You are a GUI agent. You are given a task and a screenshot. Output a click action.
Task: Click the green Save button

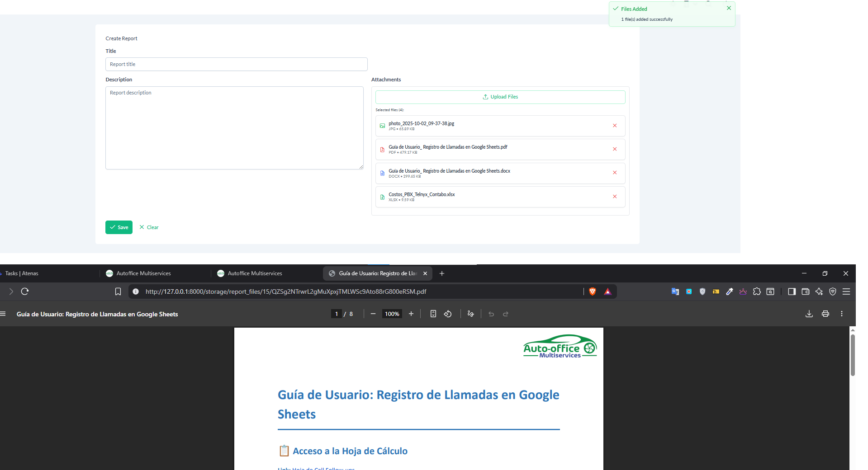click(x=119, y=227)
